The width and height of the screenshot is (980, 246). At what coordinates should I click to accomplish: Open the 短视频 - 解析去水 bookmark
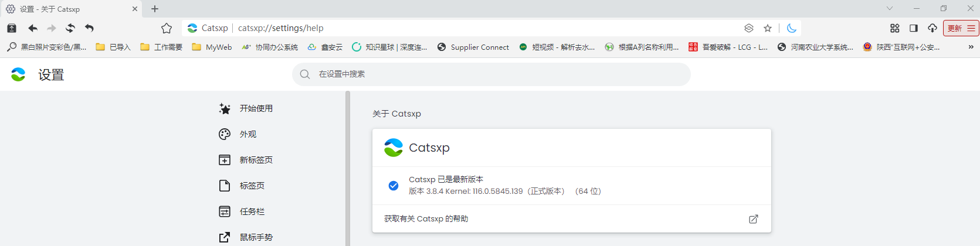click(557, 47)
